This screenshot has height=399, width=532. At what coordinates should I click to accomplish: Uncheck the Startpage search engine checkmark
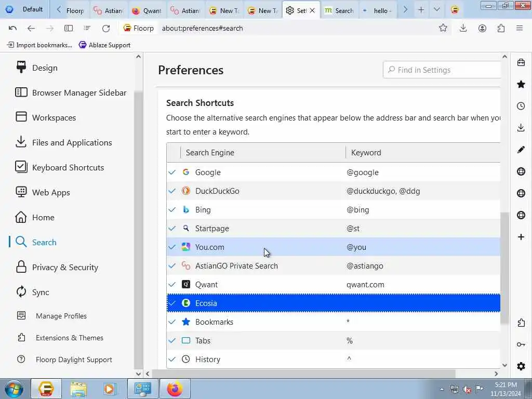(x=172, y=229)
